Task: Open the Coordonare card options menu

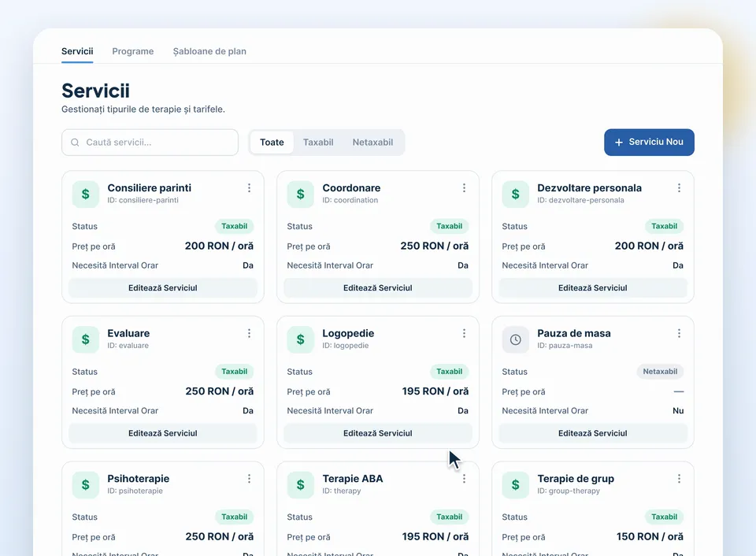Action: click(465, 188)
